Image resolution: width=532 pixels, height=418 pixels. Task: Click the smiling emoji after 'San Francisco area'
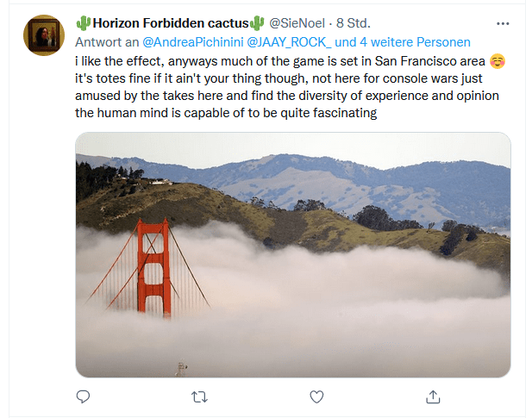pyautogui.click(x=496, y=61)
